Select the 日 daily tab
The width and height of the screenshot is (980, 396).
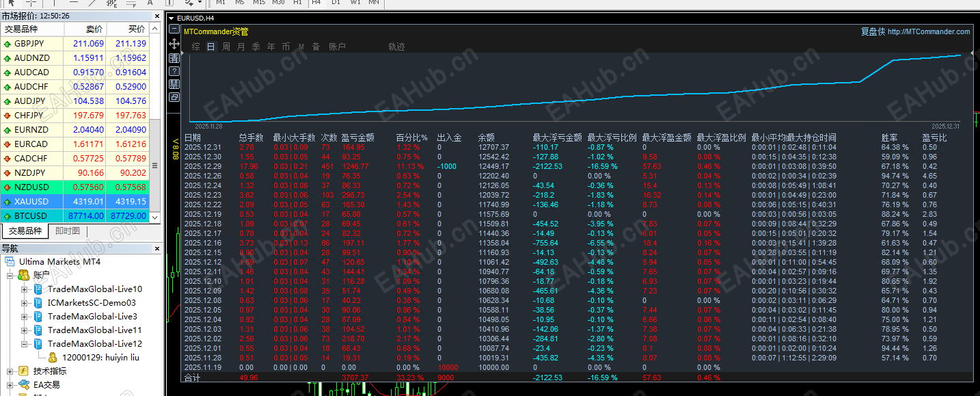coord(211,47)
